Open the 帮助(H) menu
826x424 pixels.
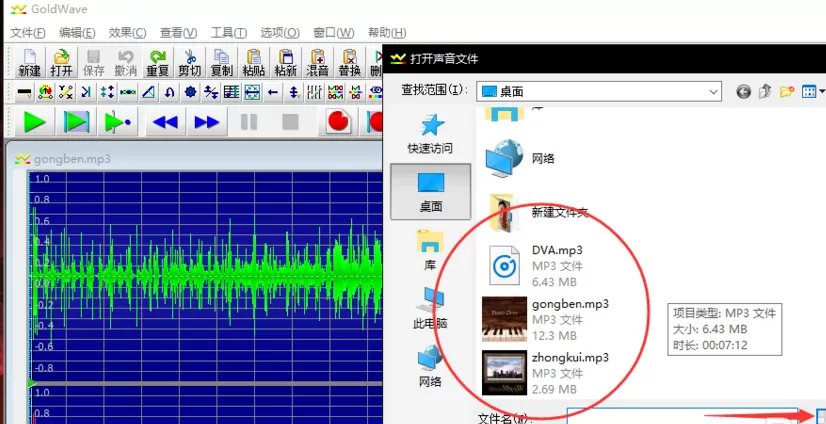387,33
